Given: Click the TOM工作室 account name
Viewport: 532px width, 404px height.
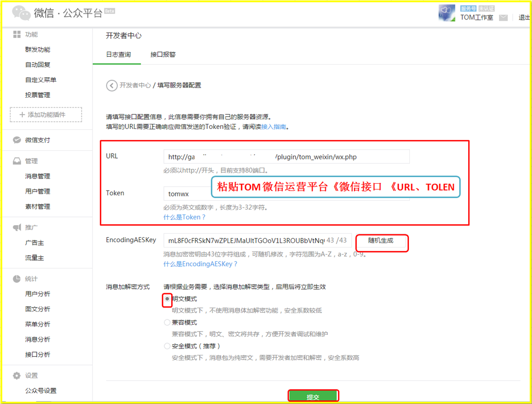Looking at the screenshot, I should (477, 18).
